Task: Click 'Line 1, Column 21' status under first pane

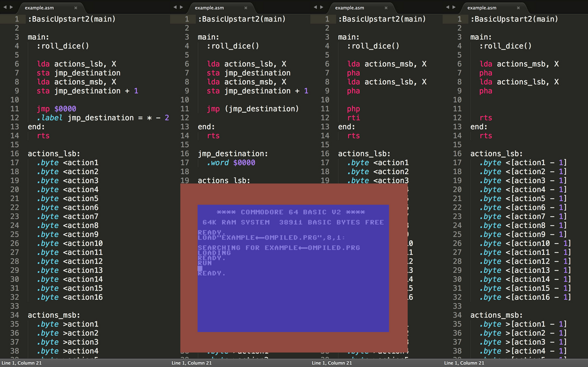Action: coord(22,363)
